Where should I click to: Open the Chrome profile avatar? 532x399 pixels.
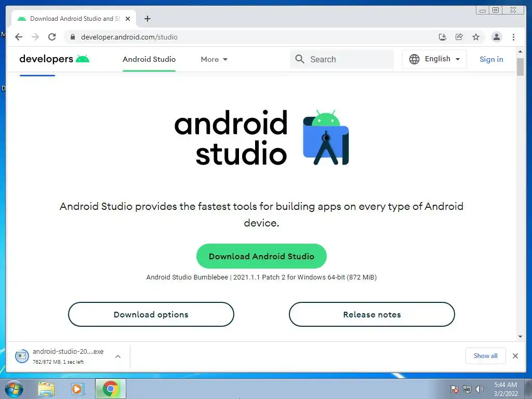coord(496,37)
